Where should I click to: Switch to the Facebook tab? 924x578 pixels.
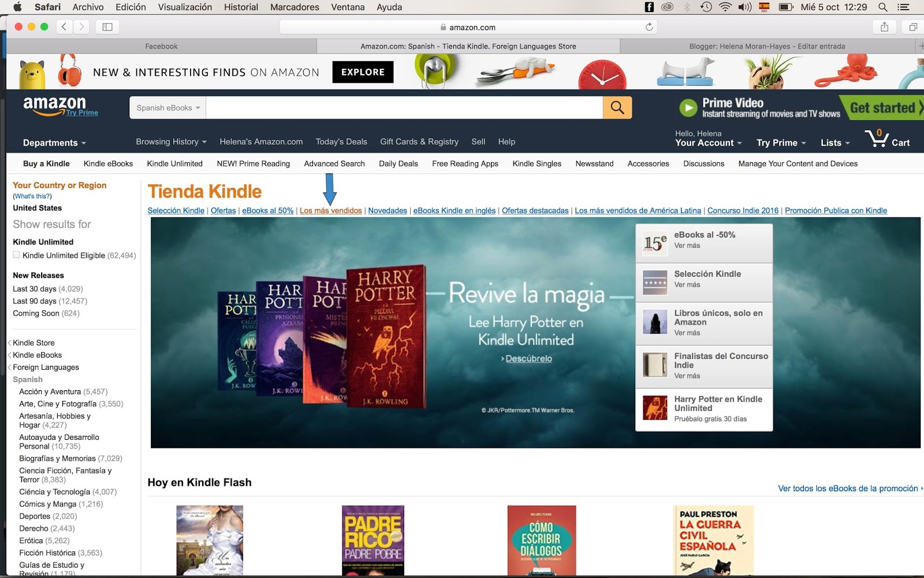pyautogui.click(x=162, y=46)
